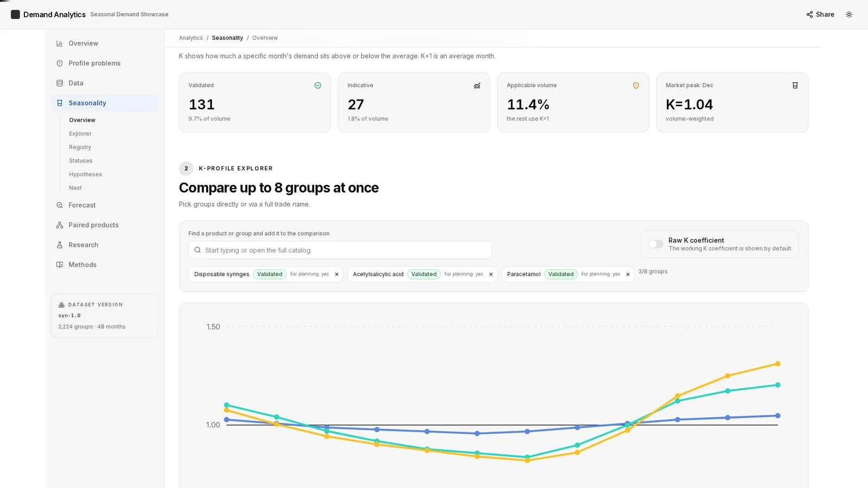Image resolution: width=868 pixels, height=488 pixels.
Task: Click the "3/8 groups" counter text
Action: 653,272
